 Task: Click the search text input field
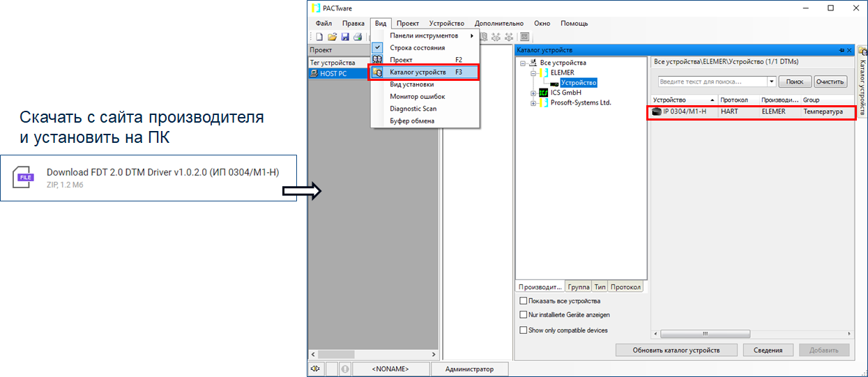click(711, 82)
